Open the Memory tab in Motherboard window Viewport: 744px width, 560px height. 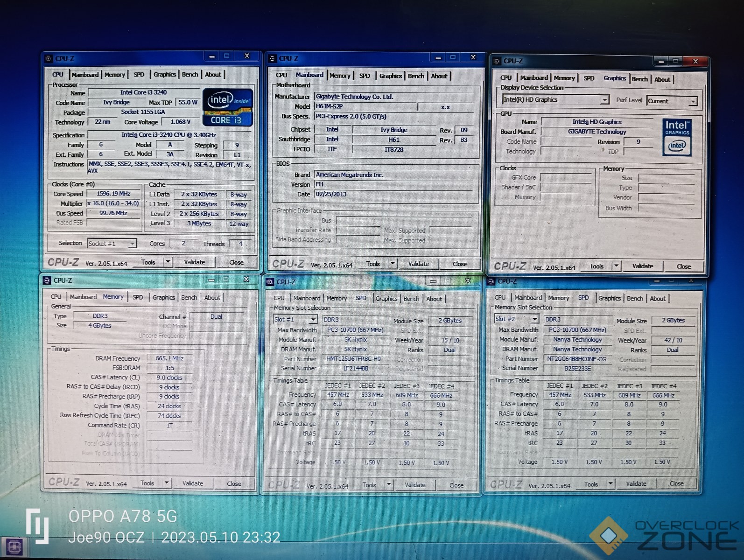(340, 76)
